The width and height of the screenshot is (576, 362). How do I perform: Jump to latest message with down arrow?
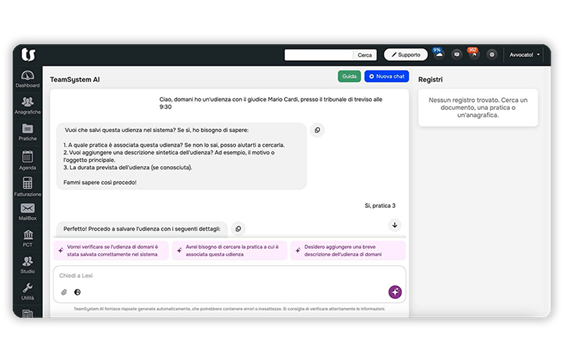[x=395, y=225]
